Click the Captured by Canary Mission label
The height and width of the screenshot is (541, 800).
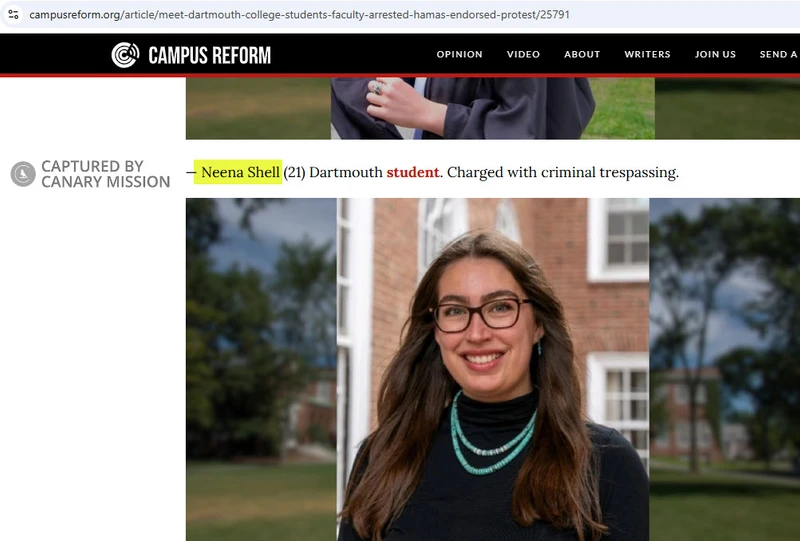click(106, 174)
